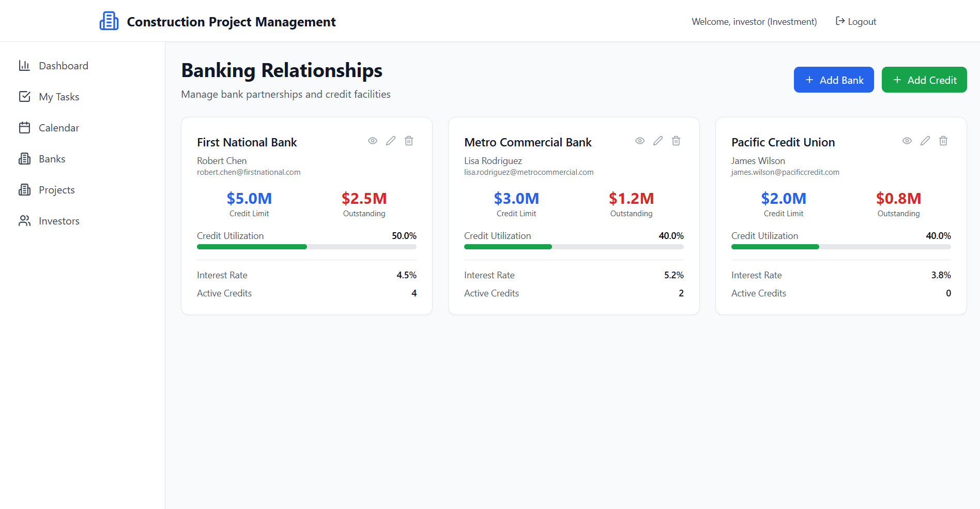Show Metro Commercial Bank via eye icon

click(x=640, y=141)
